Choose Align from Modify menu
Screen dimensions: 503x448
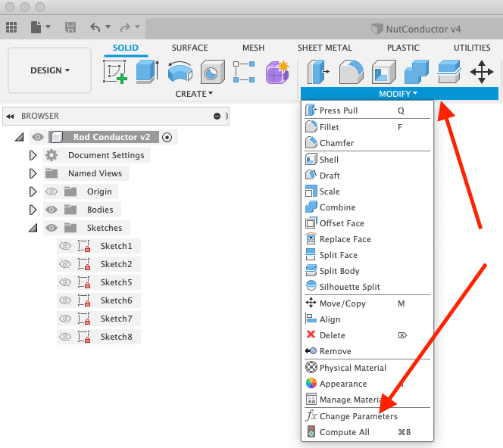pyautogui.click(x=367, y=319)
